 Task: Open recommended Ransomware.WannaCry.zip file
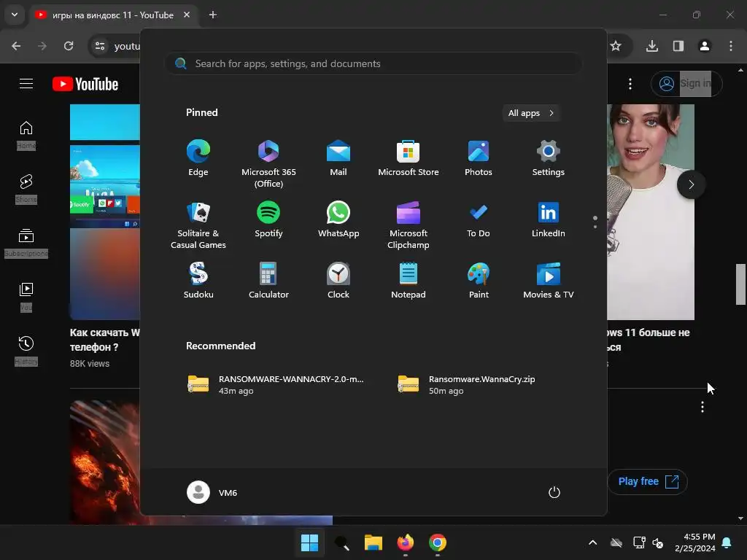point(467,384)
